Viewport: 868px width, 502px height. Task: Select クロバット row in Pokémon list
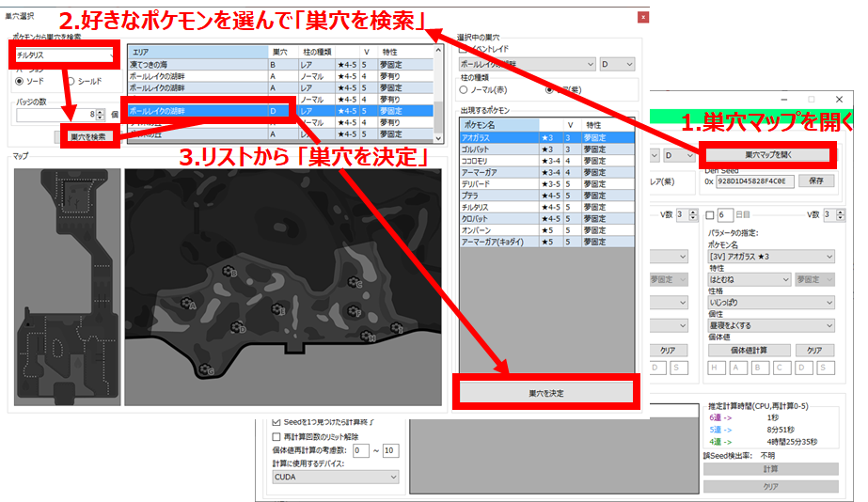point(547,219)
